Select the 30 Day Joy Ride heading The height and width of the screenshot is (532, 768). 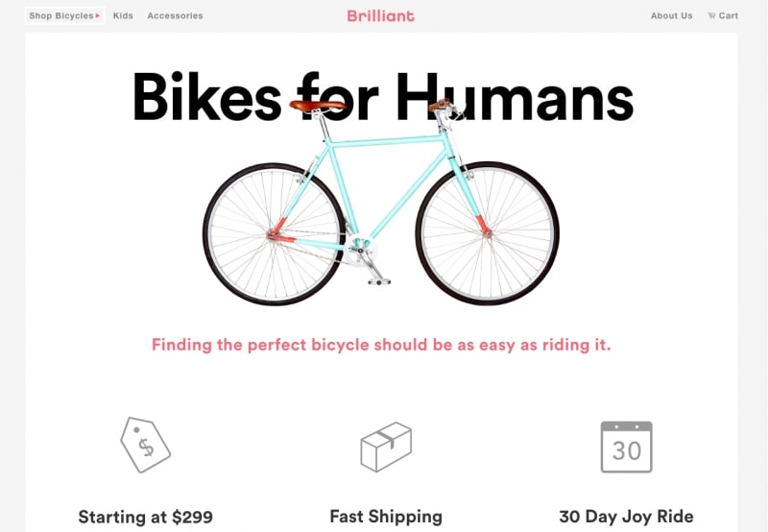tap(627, 517)
